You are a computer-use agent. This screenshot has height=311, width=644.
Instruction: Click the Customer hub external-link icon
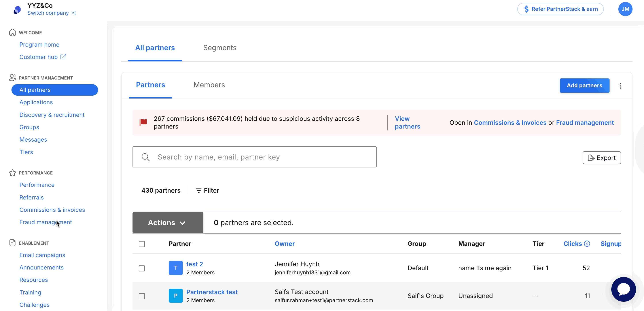coord(63,57)
